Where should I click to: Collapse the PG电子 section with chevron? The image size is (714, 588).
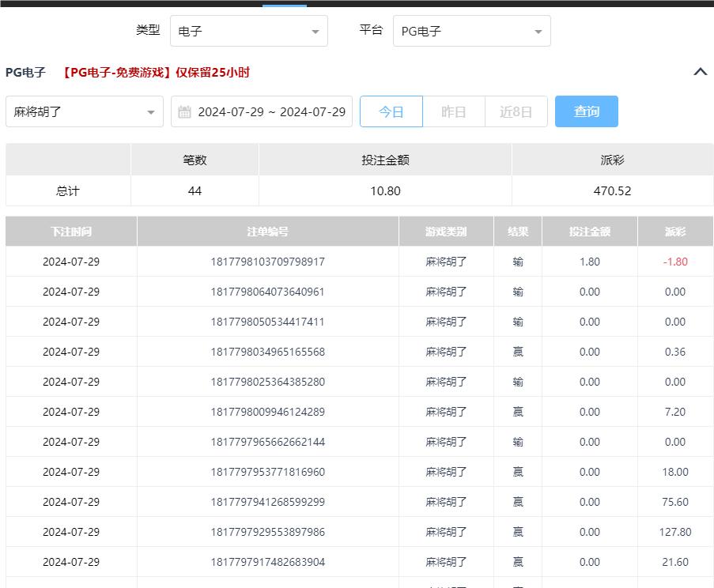pos(700,72)
